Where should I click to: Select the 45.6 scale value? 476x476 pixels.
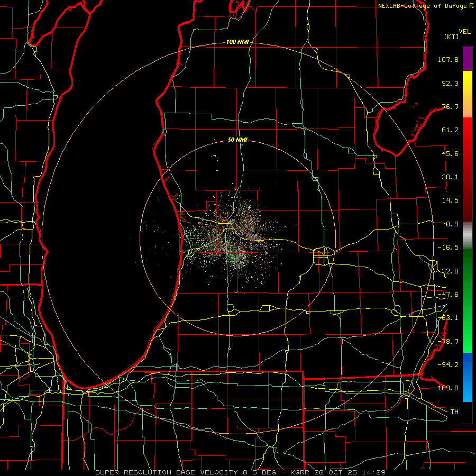(450, 153)
